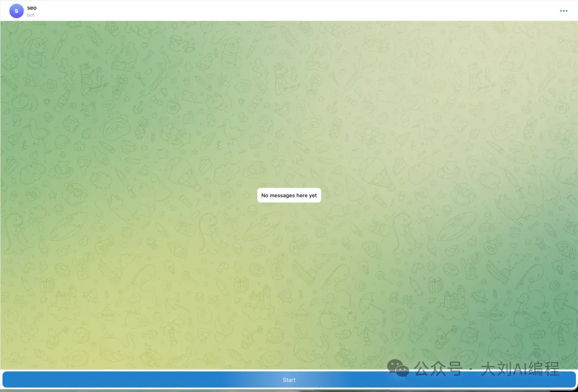This screenshot has width=578, height=392.
Task: Open the three-dot more options menu
Action: pyautogui.click(x=564, y=11)
